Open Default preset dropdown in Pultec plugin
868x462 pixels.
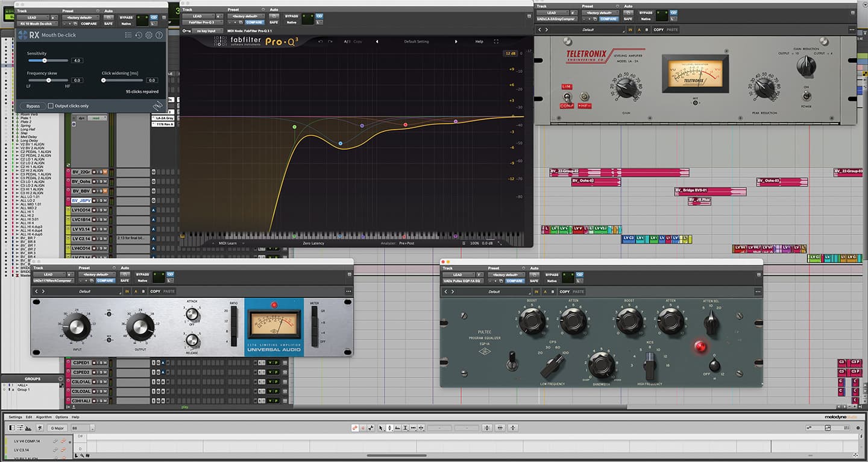point(494,291)
